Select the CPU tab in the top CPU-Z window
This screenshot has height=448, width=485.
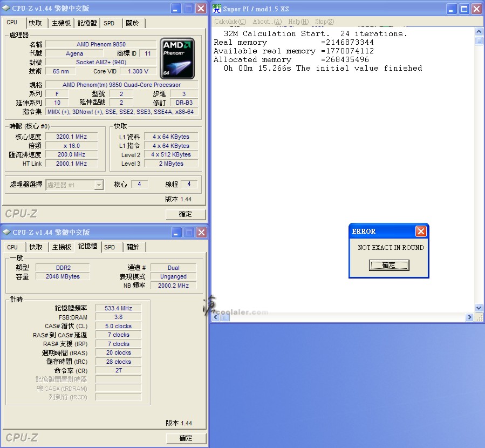(12, 23)
